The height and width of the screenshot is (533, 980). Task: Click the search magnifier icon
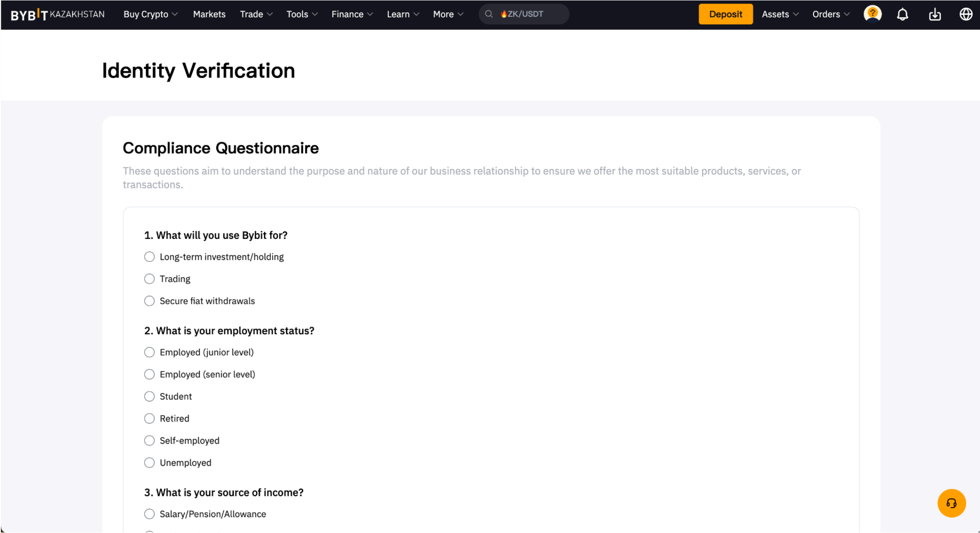489,14
